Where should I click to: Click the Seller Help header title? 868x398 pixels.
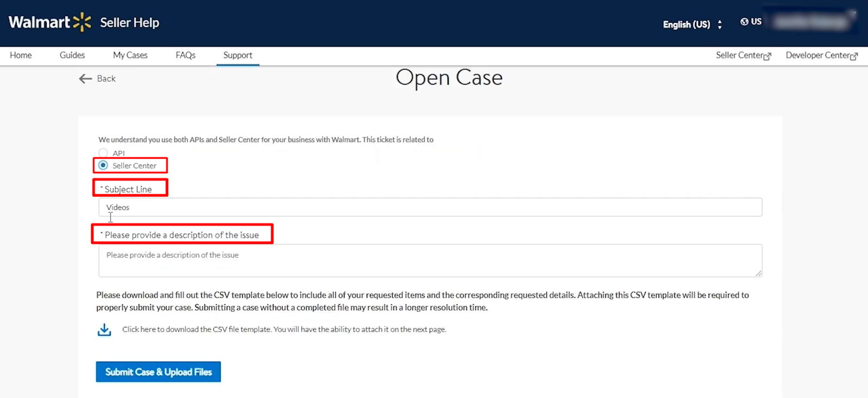pos(130,23)
